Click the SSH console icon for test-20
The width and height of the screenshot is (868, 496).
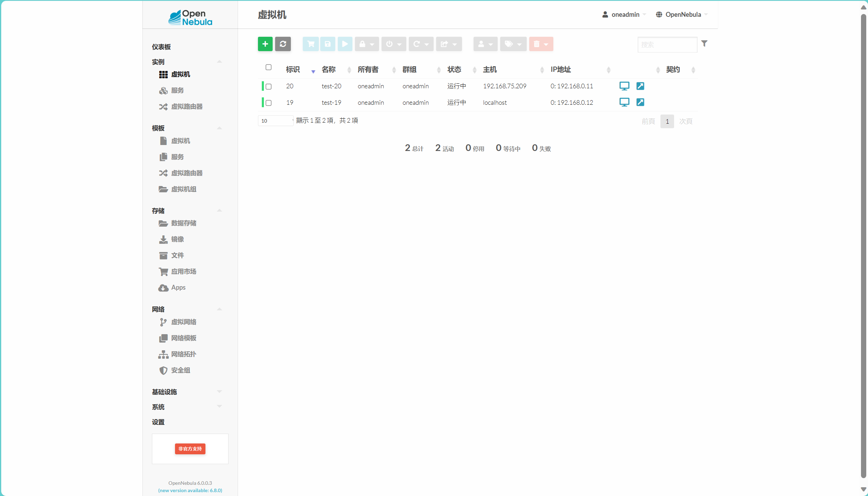(640, 86)
